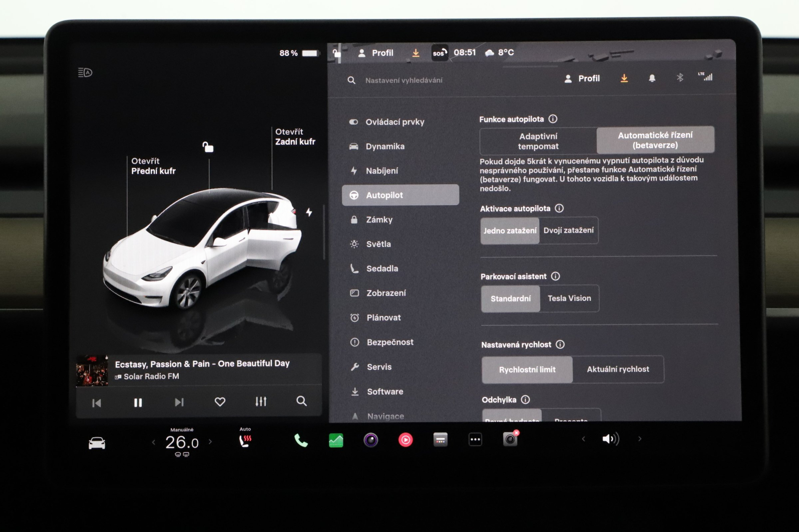The width and height of the screenshot is (799, 532).
Task: Open the three-dot app launcher
Action: tap(475, 440)
